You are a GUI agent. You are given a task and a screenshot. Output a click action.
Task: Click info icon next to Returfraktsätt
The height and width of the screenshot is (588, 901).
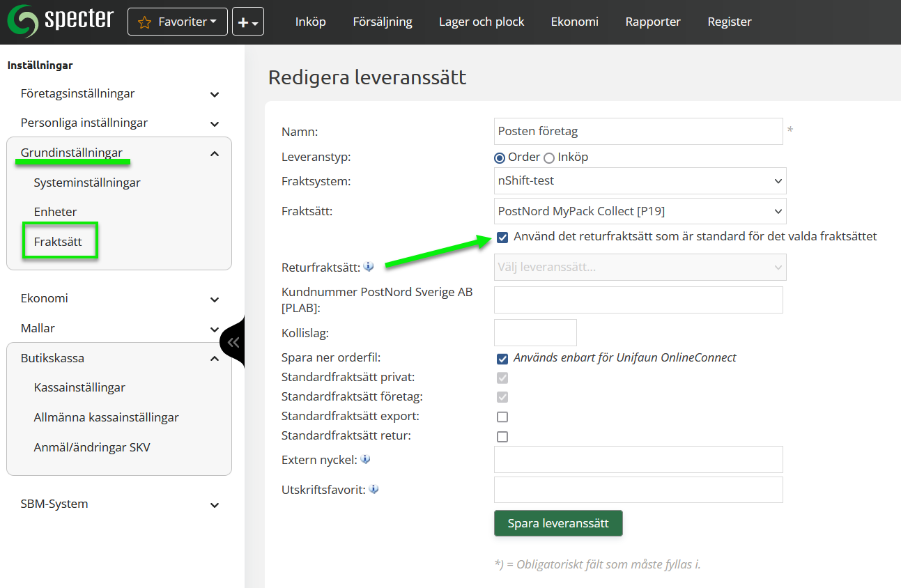point(369,267)
